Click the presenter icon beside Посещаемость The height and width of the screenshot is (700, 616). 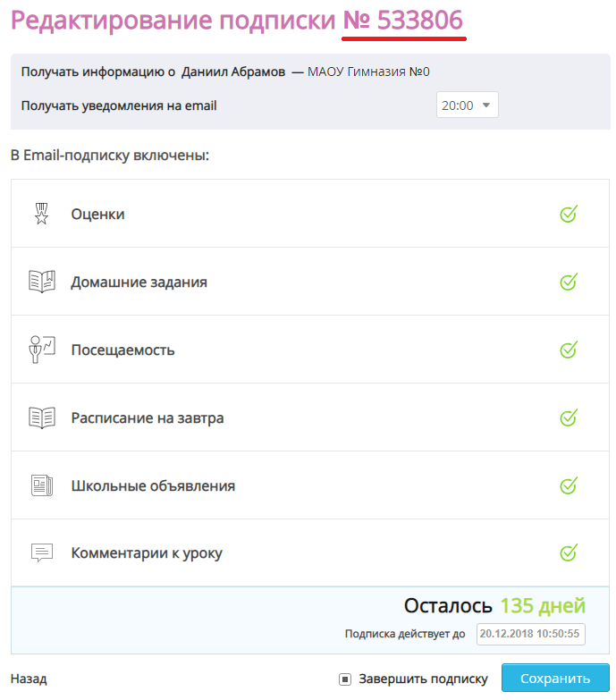tap(42, 350)
